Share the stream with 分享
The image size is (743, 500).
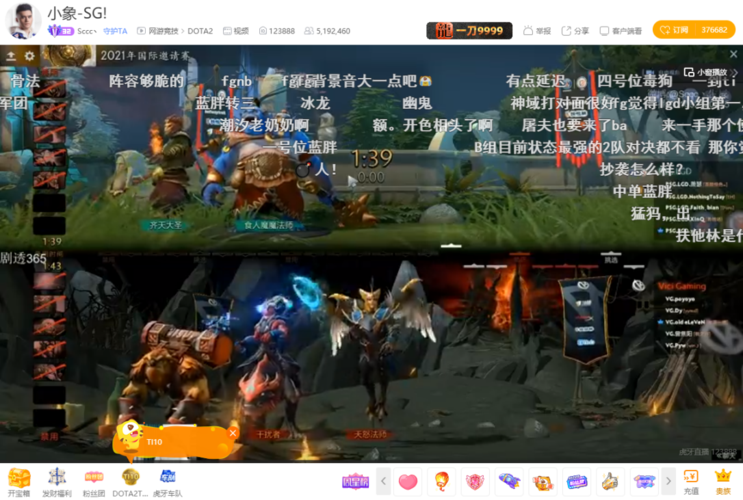pyautogui.click(x=575, y=31)
